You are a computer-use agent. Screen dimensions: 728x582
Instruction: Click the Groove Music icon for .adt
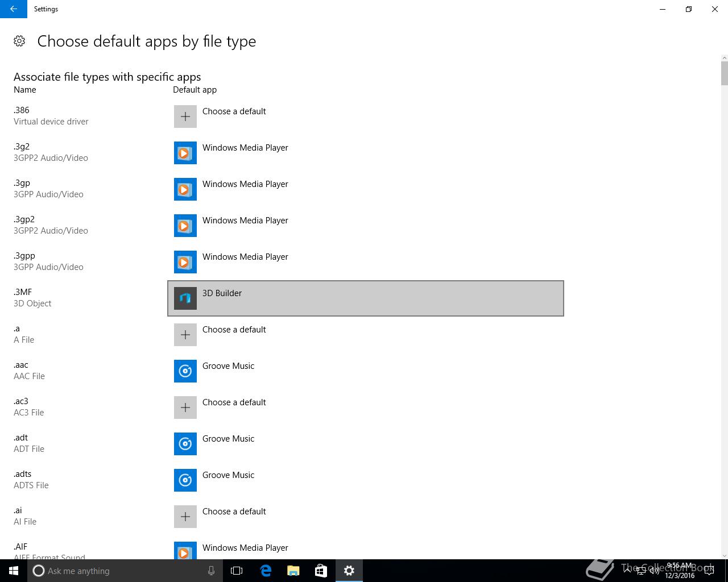click(185, 444)
